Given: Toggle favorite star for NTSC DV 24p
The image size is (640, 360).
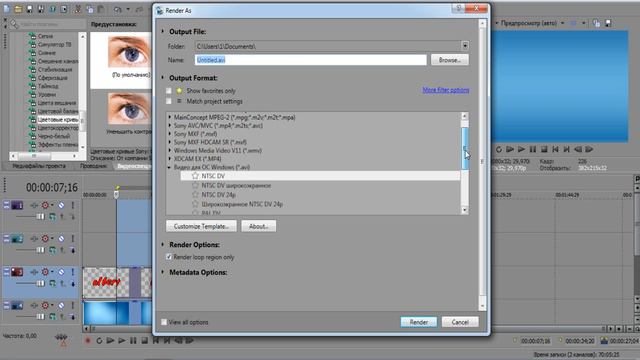Looking at the screenshot, I should 195,195.
